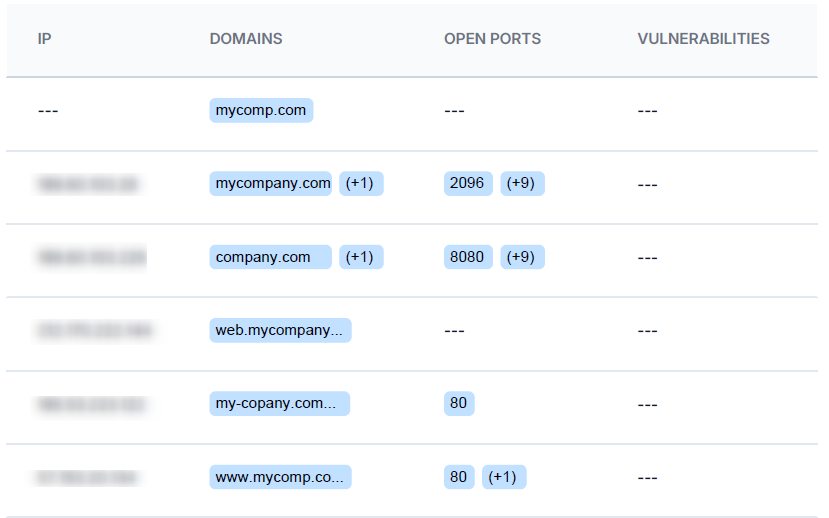This screenshot has width=829, height=518.
Task: Expand the (+1) badge beside mycompany.com
Action: click(x=361, y=183)
